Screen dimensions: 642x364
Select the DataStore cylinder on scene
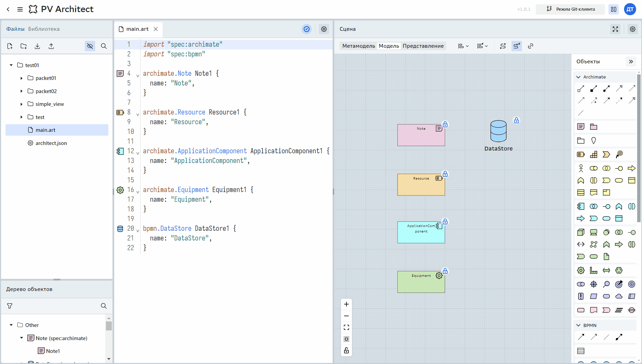(x=498, y=131)
